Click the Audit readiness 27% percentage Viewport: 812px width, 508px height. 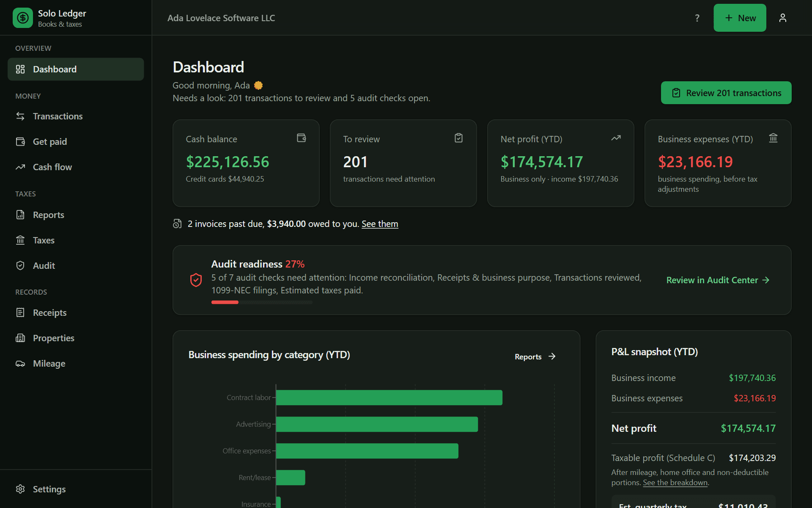pos(295,264)
